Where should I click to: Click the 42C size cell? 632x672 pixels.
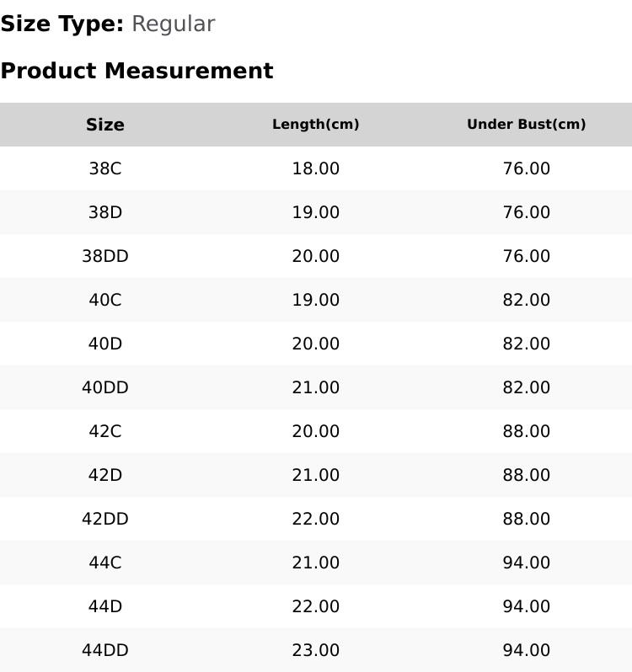(x=105, y=431)
